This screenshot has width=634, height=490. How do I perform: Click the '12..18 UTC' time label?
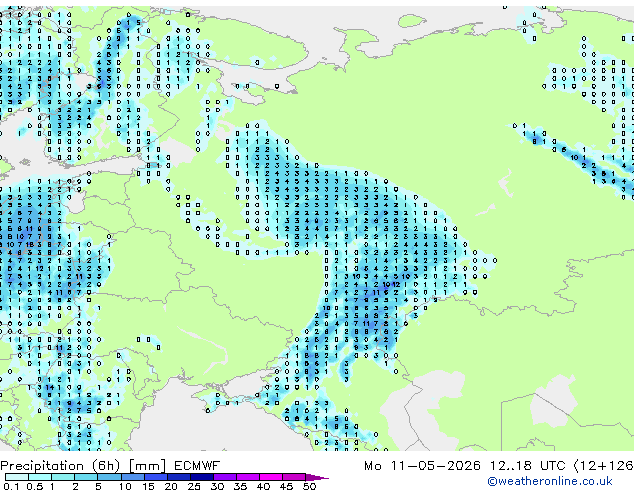[x=527, y=466]
